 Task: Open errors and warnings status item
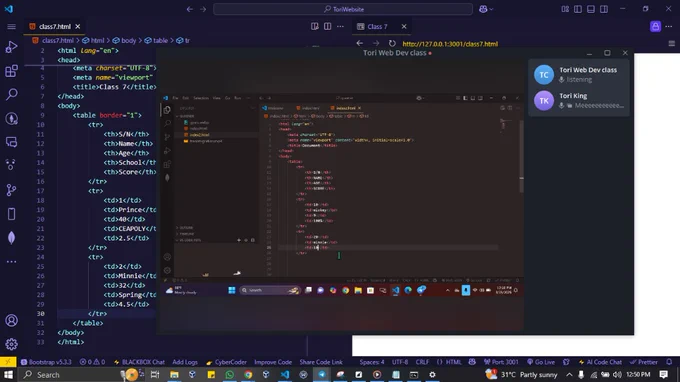92,362
